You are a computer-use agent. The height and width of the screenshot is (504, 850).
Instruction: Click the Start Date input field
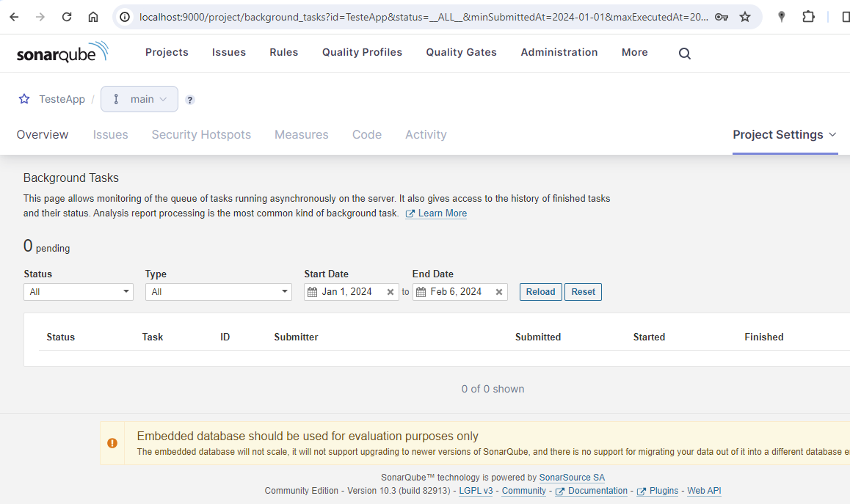[x=352, y=291]
